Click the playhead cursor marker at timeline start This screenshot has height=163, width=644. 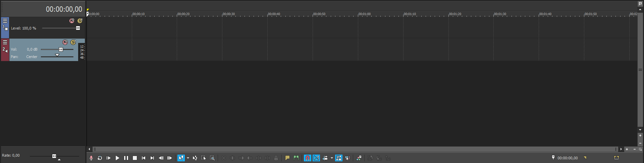point(88,14)
